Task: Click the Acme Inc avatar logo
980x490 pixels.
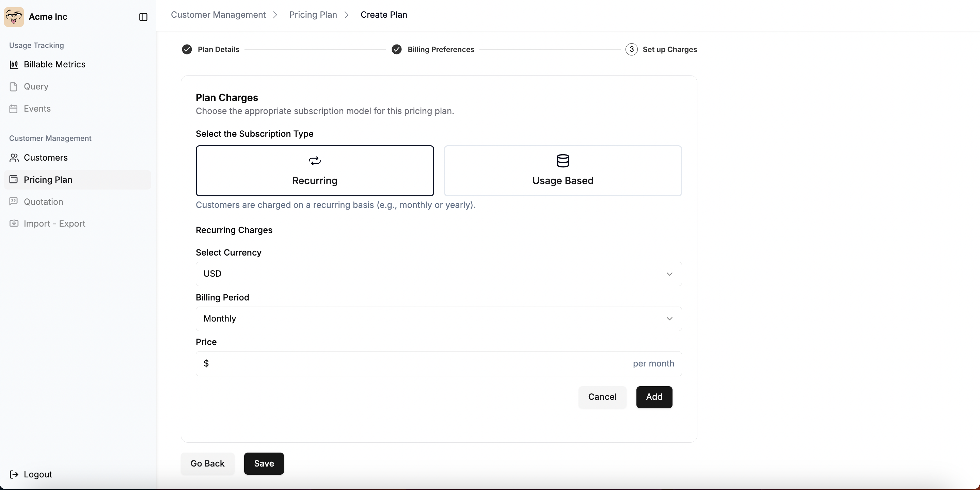Action: pyautogui.click(x=14, y=17)
